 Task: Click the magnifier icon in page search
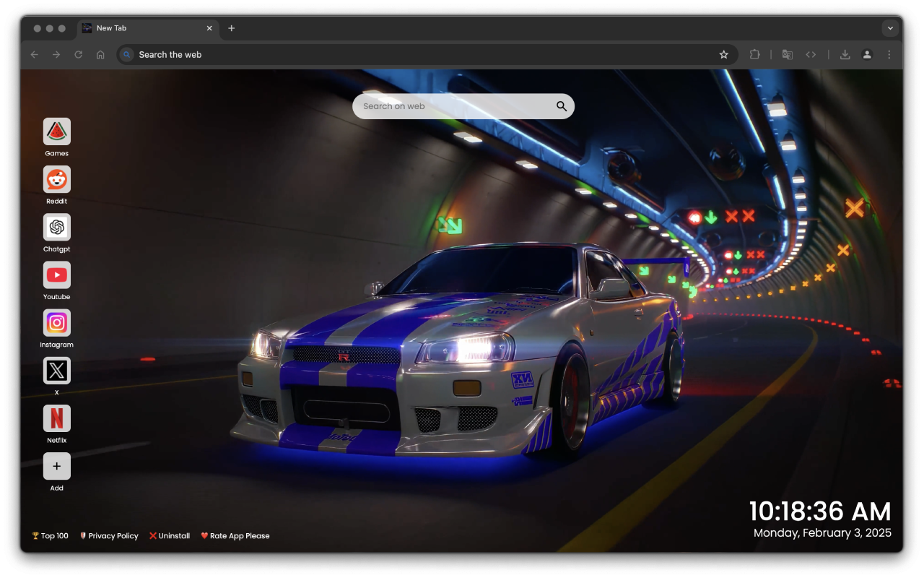562,106
